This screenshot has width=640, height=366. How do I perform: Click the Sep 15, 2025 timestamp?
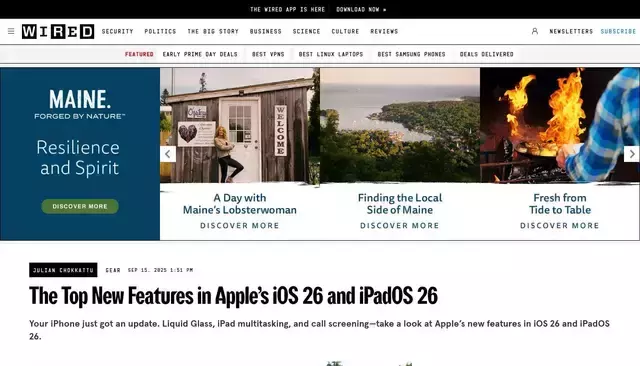point(160,270)
